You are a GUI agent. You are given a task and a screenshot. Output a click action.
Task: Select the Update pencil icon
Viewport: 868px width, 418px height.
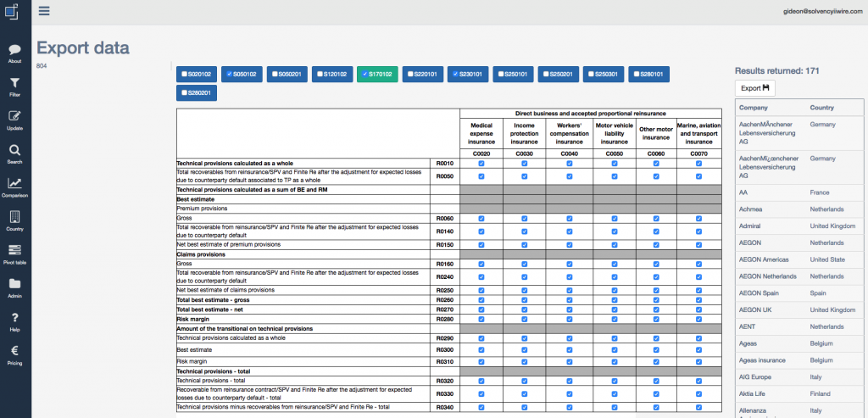pos(14,118)
